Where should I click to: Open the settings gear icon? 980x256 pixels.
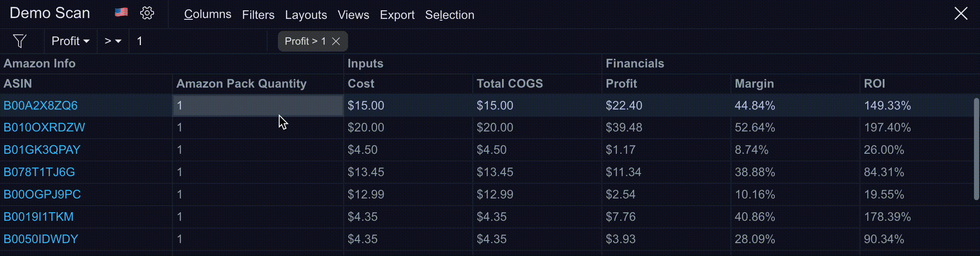coord(147,13)
